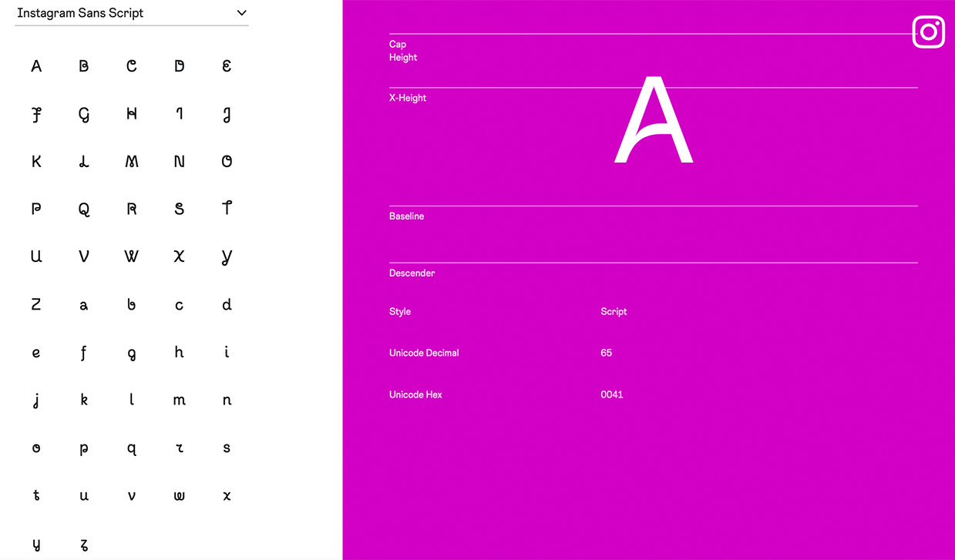Select uppercase J glyph

coord(227,115)
